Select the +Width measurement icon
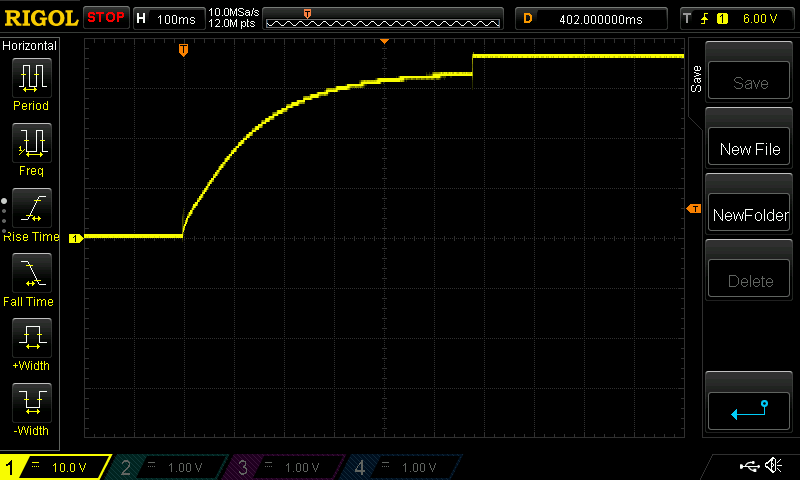This screenshot has height=480, width=800. click(32, 338)
